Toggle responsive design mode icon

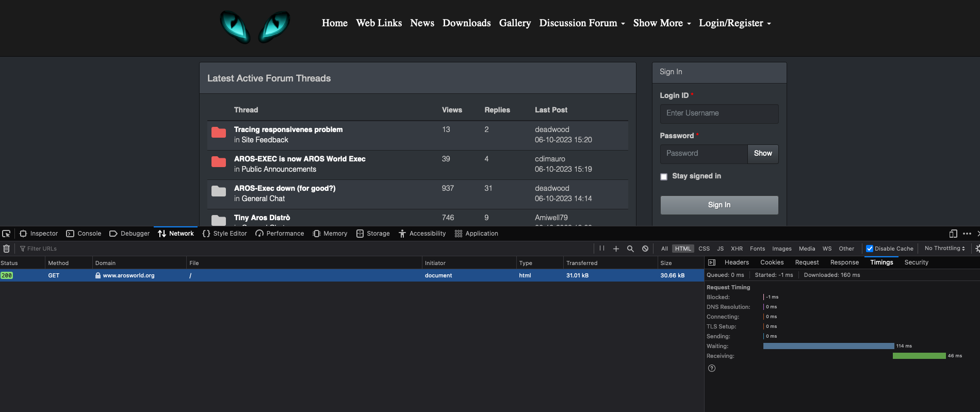pyautogui.click(x=953, y=234)
